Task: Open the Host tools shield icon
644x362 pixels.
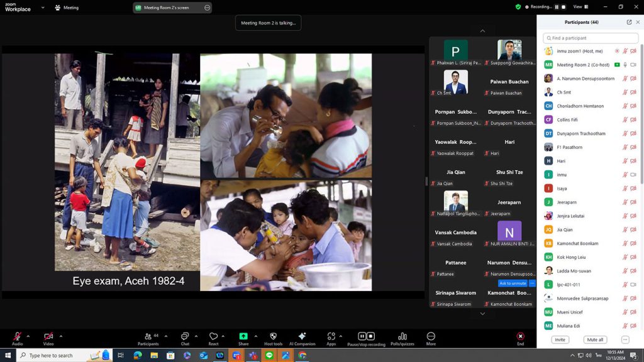Action: point(273,336)
